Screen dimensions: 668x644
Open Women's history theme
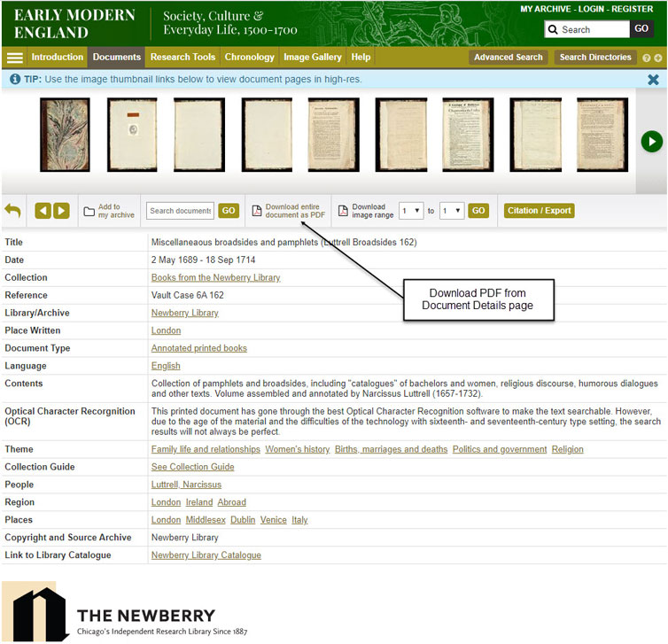tap(298, 449)
